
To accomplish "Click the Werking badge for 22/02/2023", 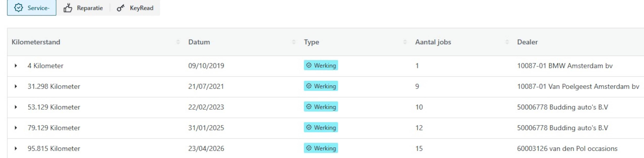I will 321,107.
